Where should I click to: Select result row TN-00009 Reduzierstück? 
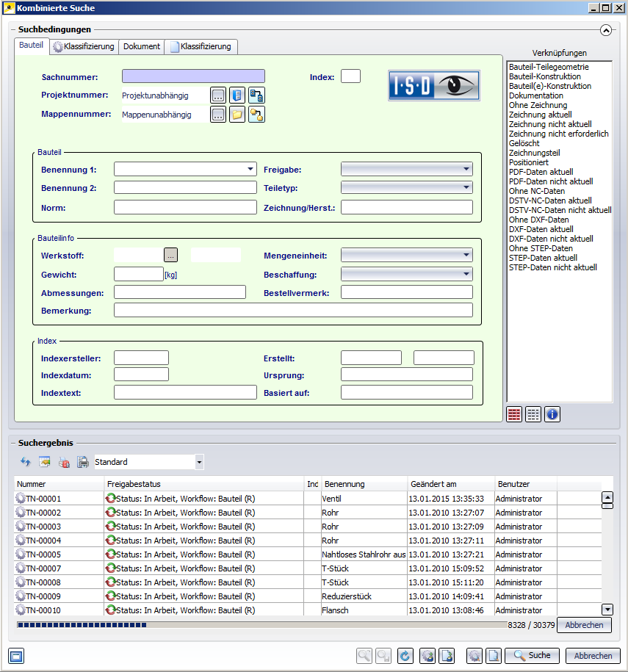pos(308,596)
